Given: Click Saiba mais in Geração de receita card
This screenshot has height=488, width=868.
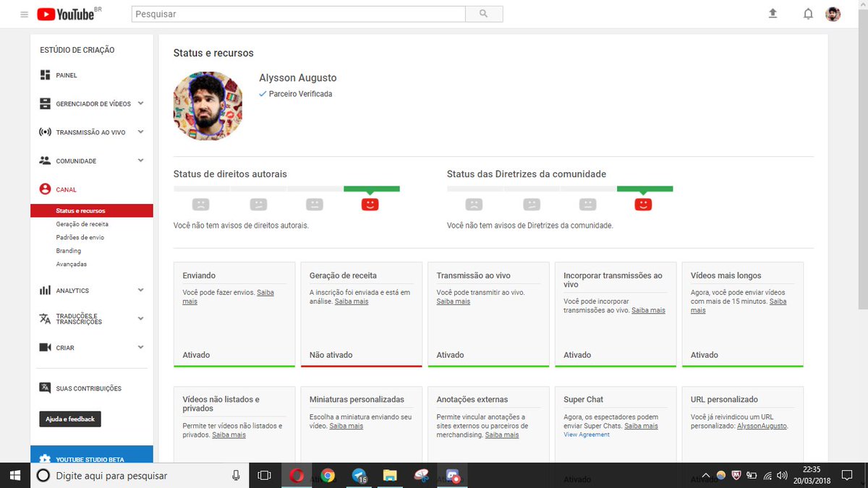Looking at the screenshot, I should (351, 301).
